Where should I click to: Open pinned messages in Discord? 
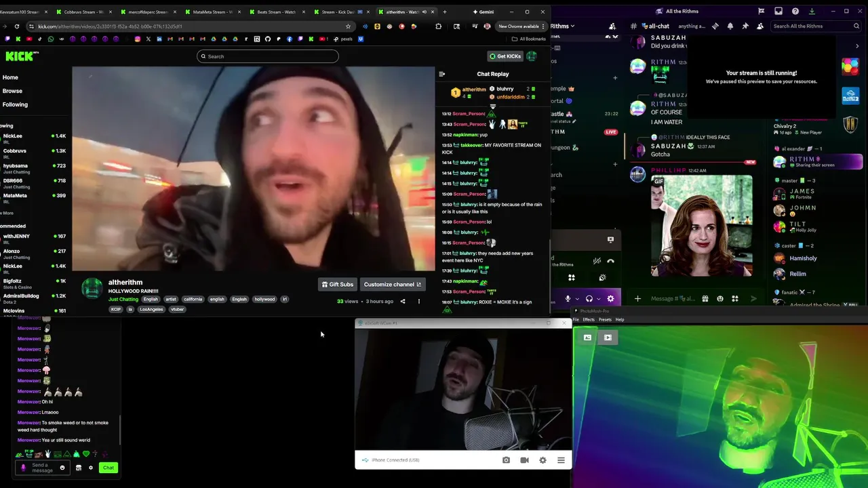(745, 26)
